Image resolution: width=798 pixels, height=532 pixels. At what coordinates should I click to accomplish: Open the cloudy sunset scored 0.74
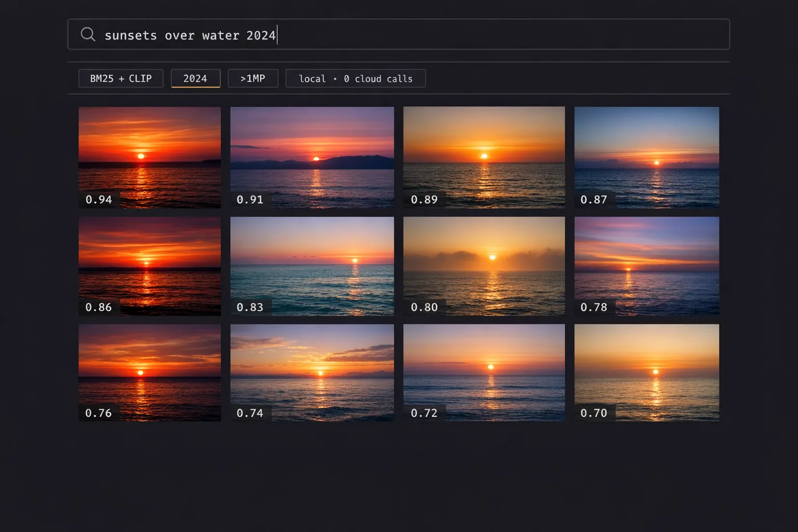[x=312, y=373]
